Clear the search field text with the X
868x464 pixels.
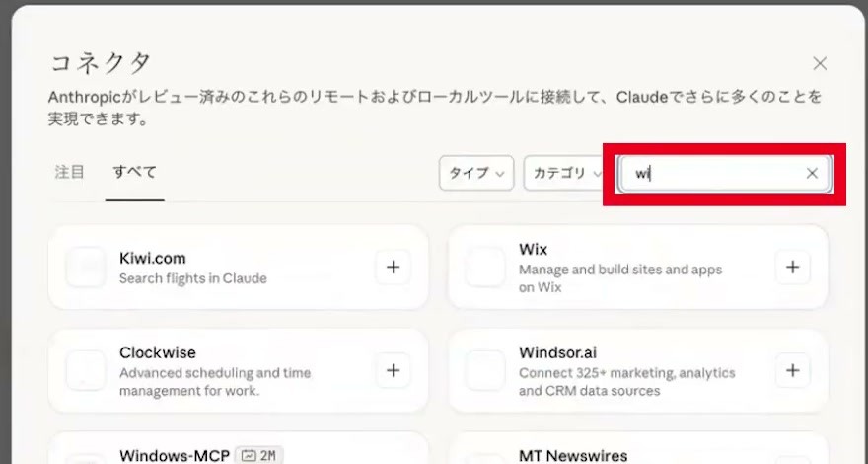tap(812, 174)
